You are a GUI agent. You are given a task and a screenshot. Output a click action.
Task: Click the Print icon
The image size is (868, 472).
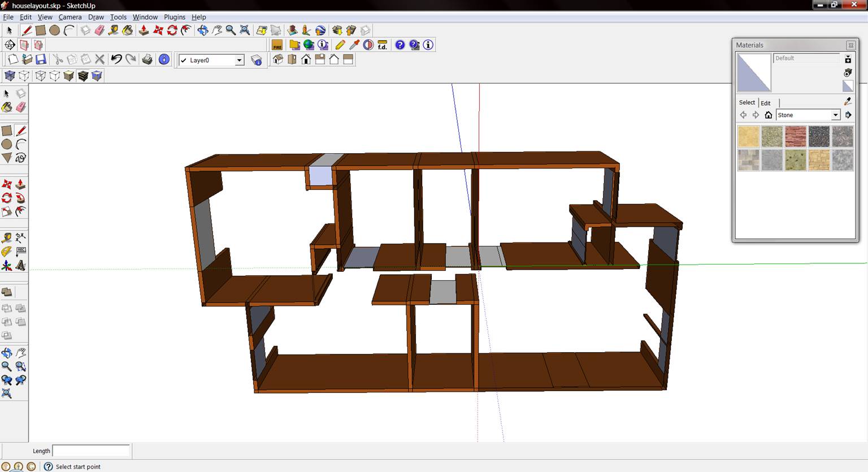point(147,59)
